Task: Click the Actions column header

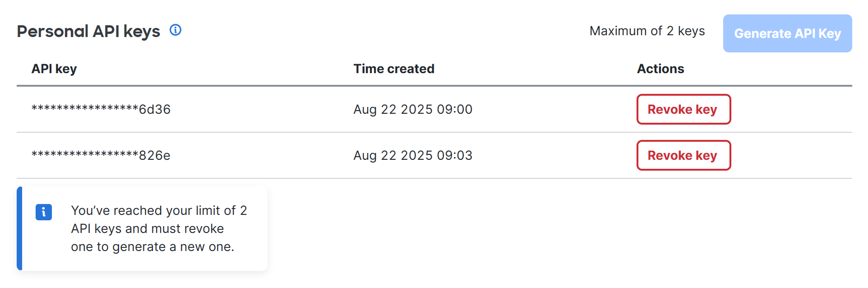Action: click(x=660, y=69)
